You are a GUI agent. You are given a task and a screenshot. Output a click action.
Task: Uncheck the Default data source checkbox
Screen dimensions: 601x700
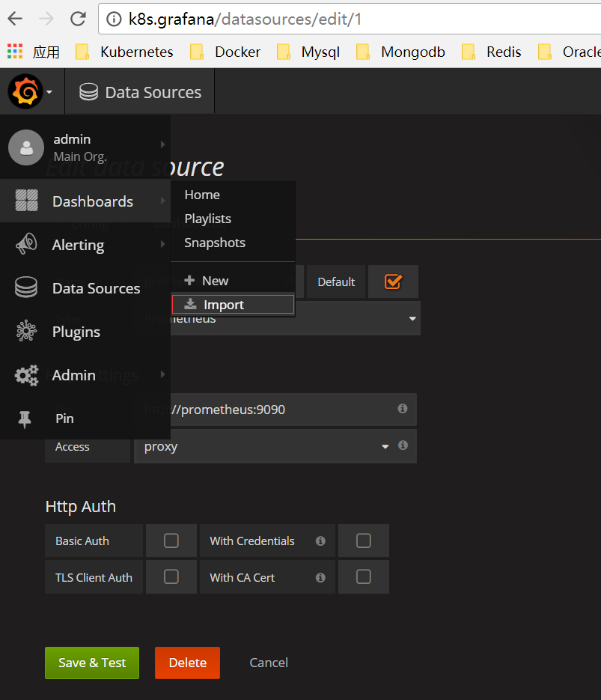tap(393, 281)
